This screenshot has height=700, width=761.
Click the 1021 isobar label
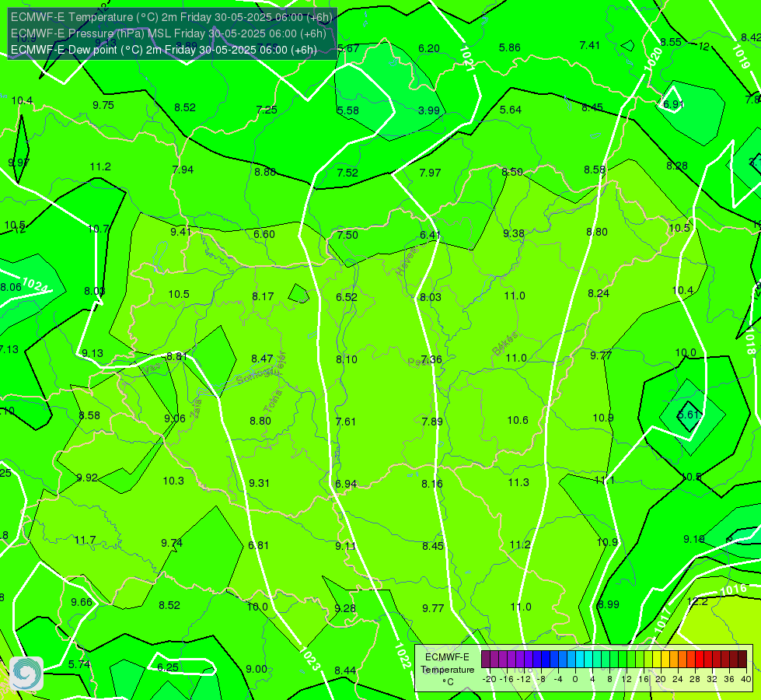coord(466,58)
